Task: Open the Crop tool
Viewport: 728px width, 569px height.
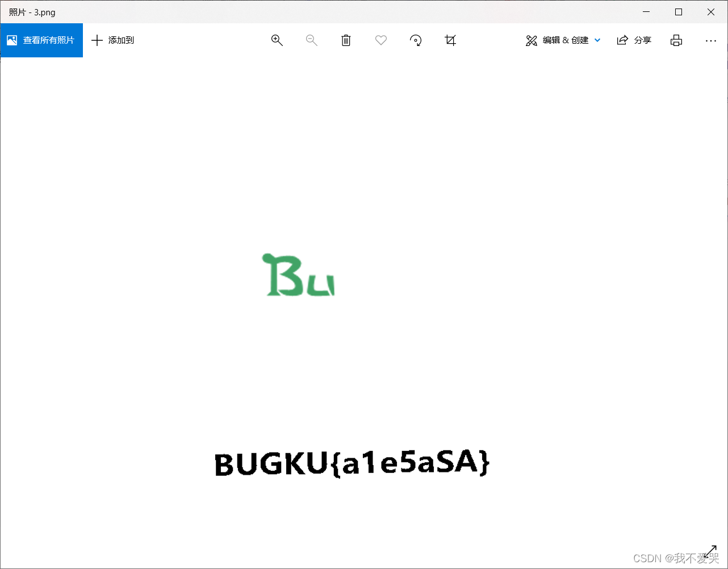Action: pos(450,40)
